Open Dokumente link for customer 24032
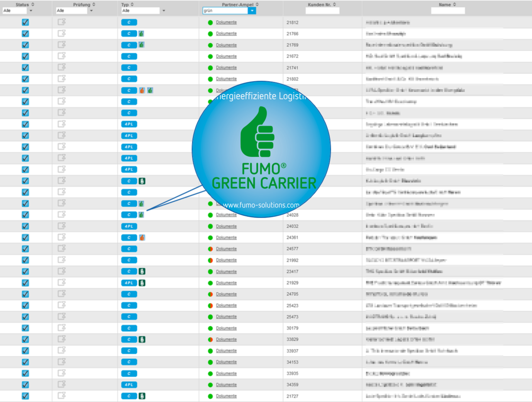 pyautogui.click(x=226, y=226)
